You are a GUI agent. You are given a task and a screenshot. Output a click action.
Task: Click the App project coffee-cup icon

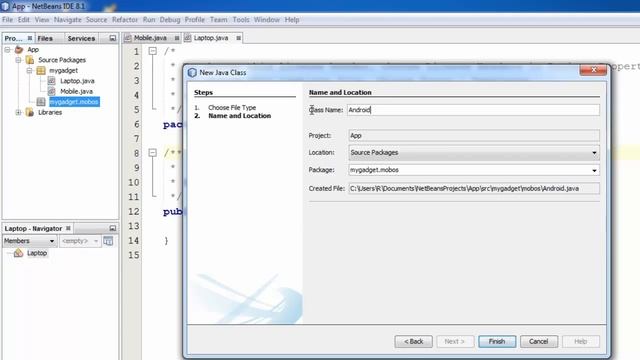(19, 49)
